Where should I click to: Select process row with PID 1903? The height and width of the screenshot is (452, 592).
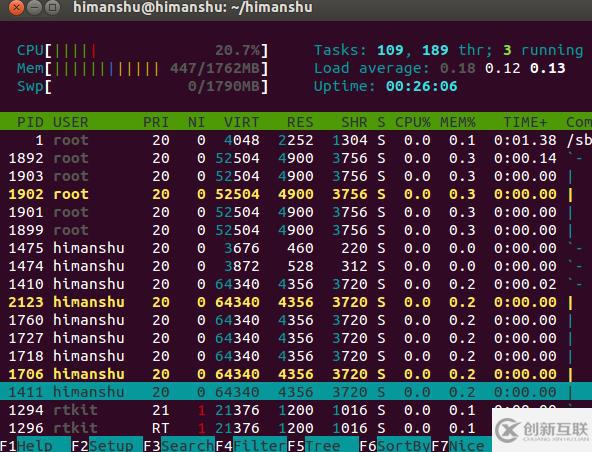(296, 176)
